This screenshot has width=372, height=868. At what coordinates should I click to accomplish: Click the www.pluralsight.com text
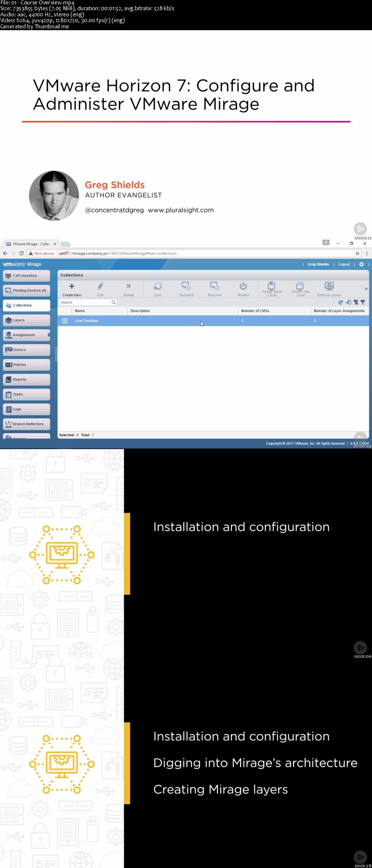181,210
